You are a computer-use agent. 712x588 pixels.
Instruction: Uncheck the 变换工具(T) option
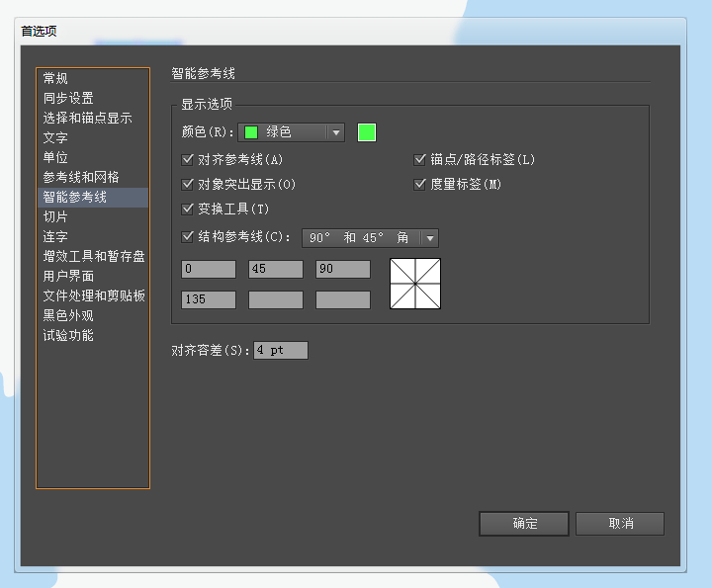pos(187,209)
